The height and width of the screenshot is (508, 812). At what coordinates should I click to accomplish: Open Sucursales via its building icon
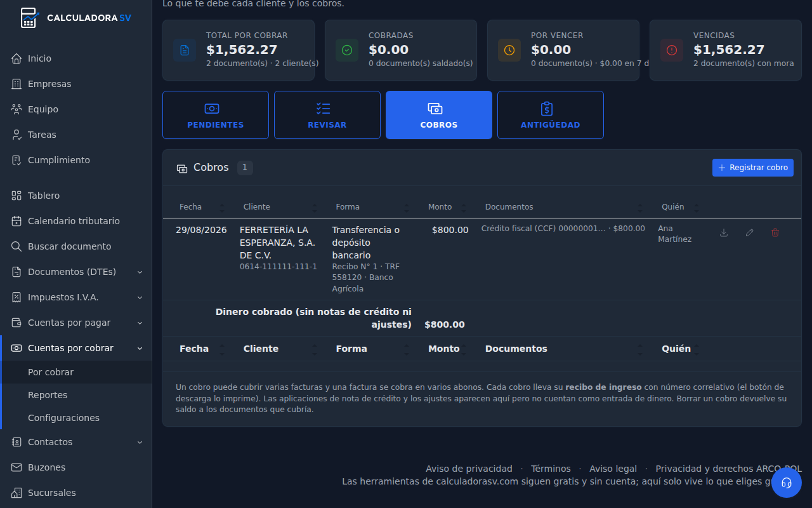coord(16,493)
